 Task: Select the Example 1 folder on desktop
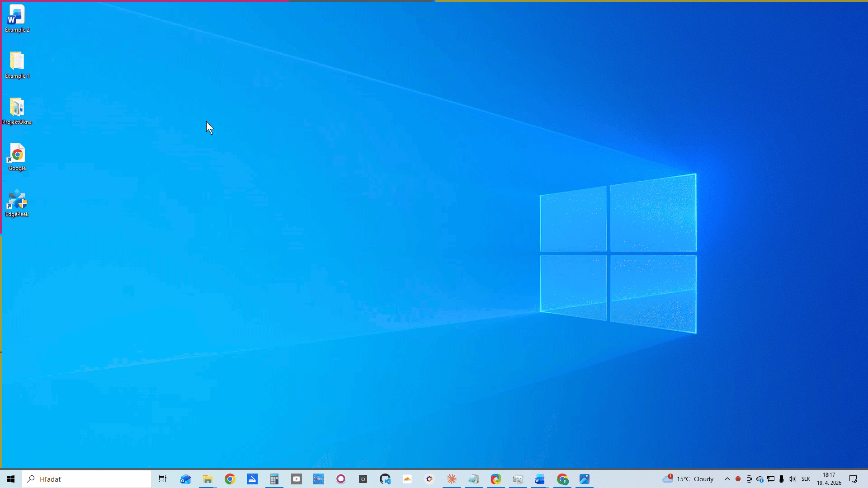point(17,65)
